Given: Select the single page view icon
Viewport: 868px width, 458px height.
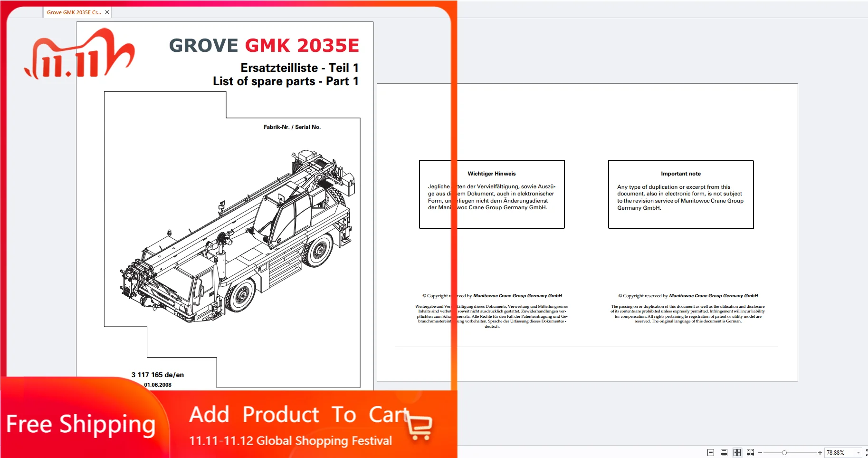Looking at the screenshot, I should point(711,453).
